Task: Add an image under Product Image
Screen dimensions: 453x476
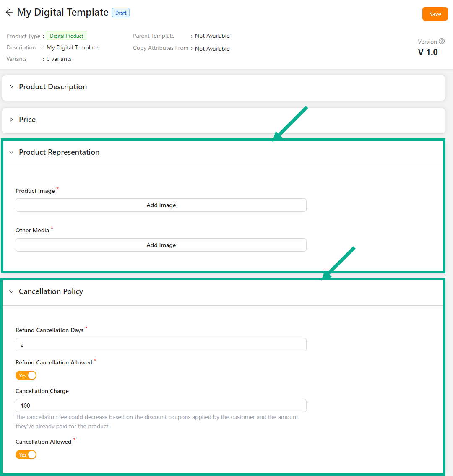Action: 161,205
